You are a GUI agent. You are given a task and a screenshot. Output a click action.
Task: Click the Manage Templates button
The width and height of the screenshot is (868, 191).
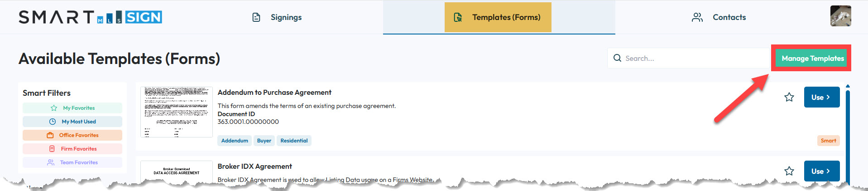(812, 58)
